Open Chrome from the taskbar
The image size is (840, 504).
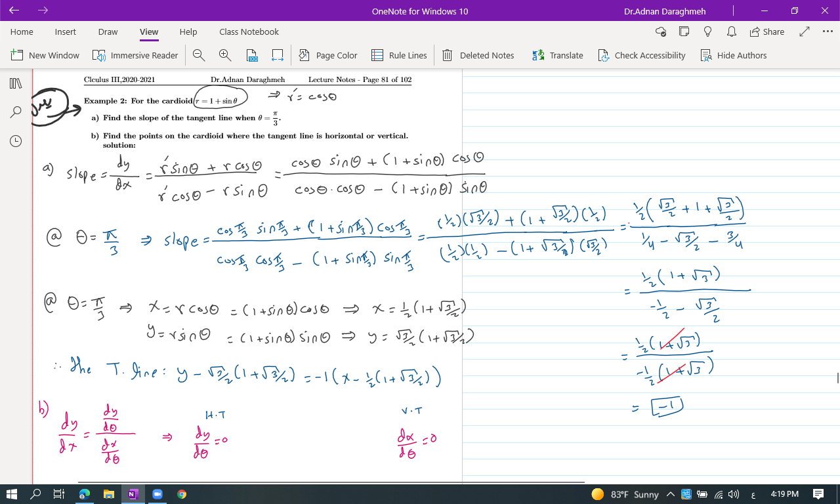point(181,494)
